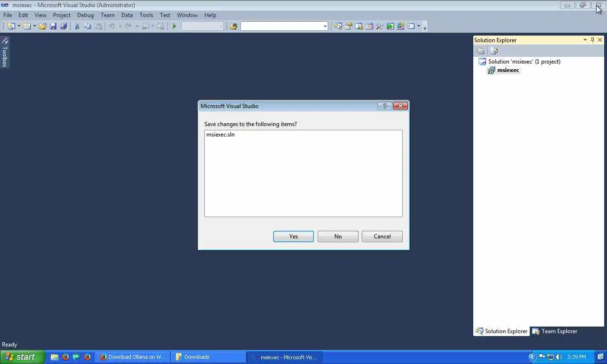Open the Team menu
The width and height of the screenshot is (607, 364).
click(x=108, y=15)
